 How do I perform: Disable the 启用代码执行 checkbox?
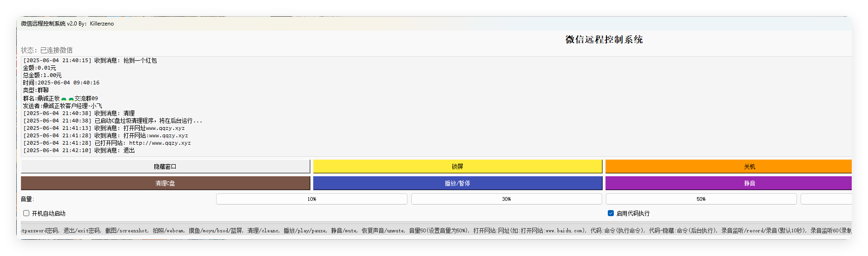point(611,213)
